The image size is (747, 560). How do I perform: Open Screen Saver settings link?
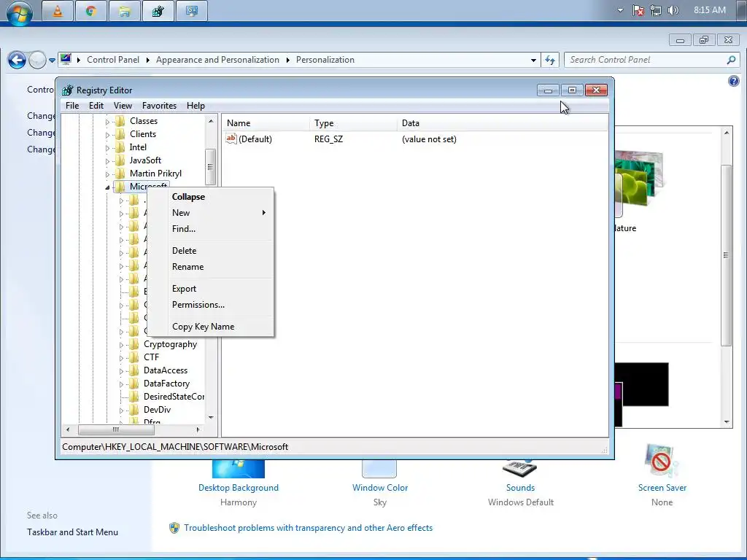662,488
